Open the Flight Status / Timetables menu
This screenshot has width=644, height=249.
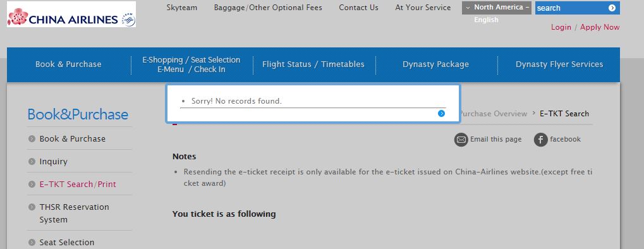pos(313,64)
